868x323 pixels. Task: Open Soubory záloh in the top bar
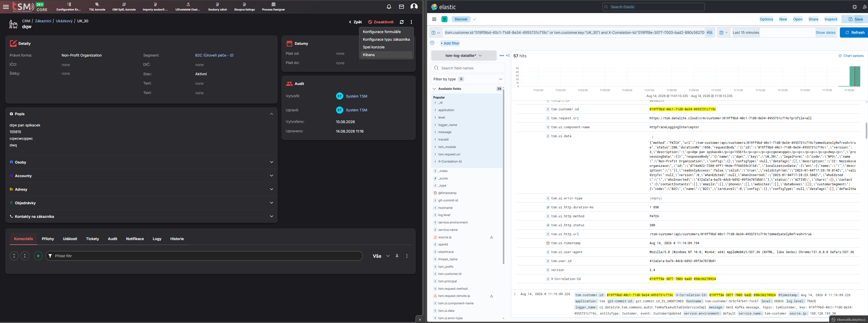(218, 7)
